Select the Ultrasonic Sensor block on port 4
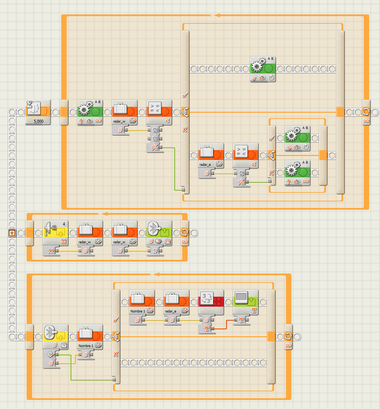This screenshot has height=409, width=380. [56, 233]
